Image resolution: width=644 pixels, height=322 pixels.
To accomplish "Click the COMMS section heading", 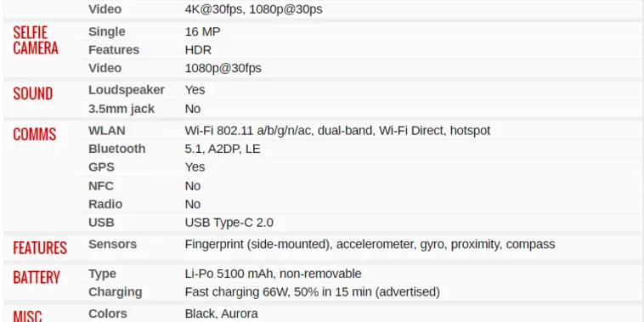I will [35, 134].
